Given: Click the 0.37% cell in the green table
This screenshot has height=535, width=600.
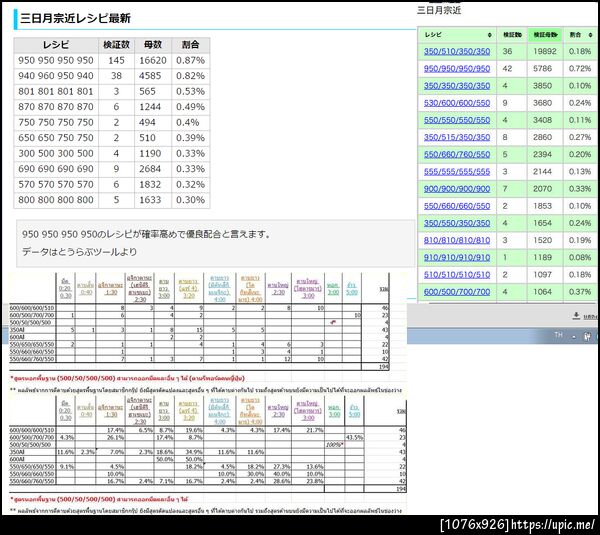Looking at the screenshot, I should point(580,292).
